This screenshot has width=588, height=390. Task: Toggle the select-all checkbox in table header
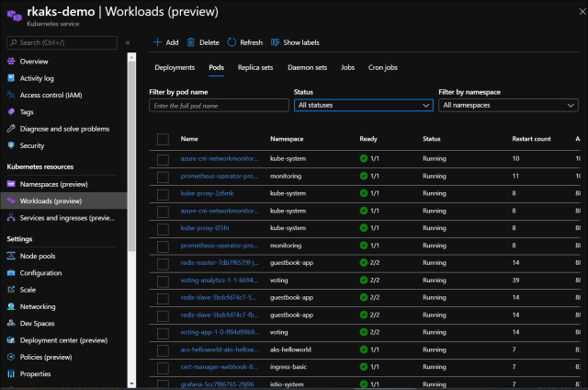(163, 139)
